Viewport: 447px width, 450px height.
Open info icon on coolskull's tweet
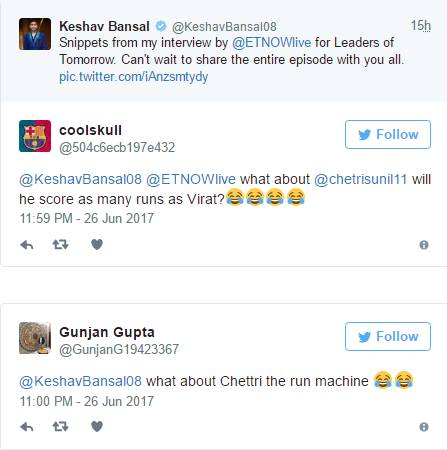(424, 245)
